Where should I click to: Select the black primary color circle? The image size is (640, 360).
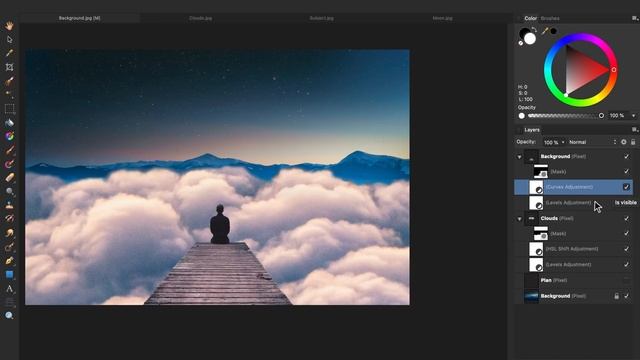(x=524, y=33)
